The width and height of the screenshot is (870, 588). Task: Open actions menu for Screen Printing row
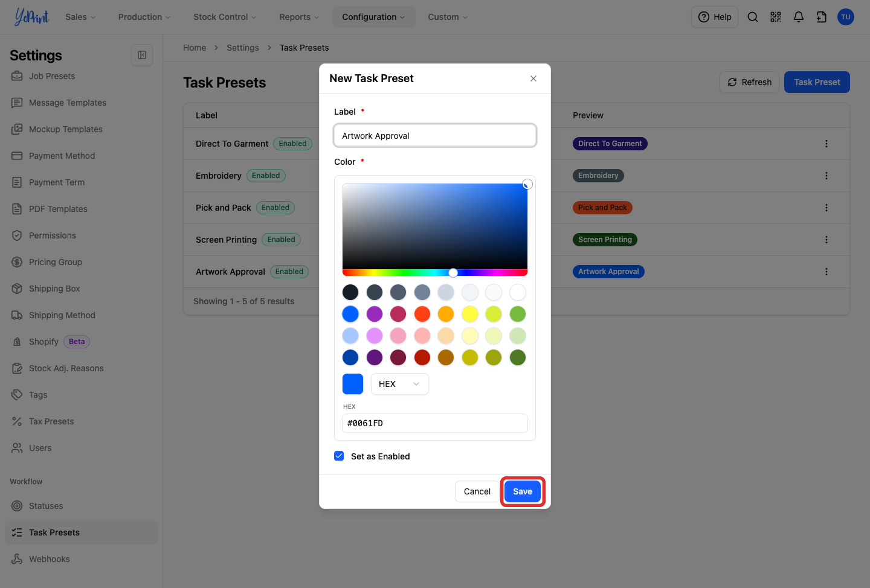[x=826, y=240]
